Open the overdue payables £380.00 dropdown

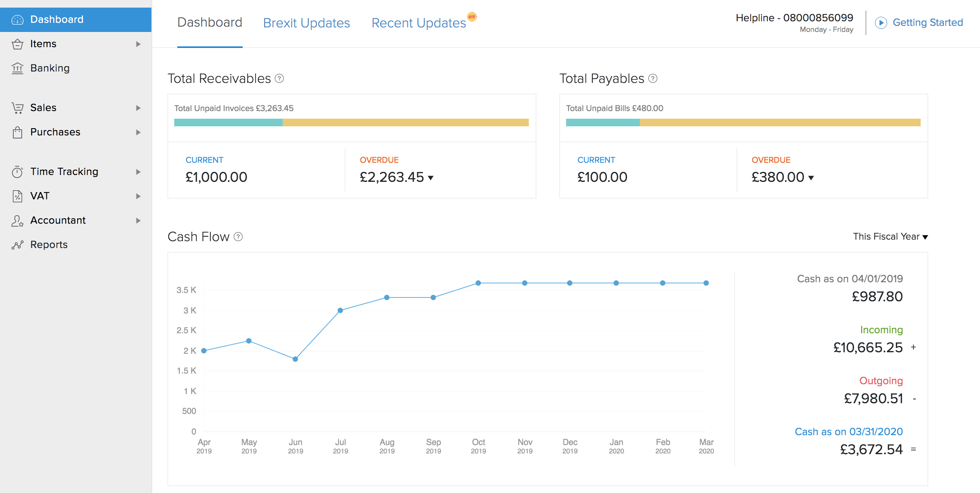pyautogui.click(x=811, y=178)
